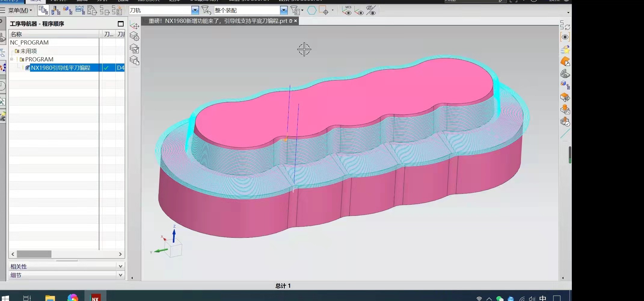This screenshot has width=644, height=301.
Task: Undock the .prt tab window icon
Action: pyautogui.click(x=291, y=21)
